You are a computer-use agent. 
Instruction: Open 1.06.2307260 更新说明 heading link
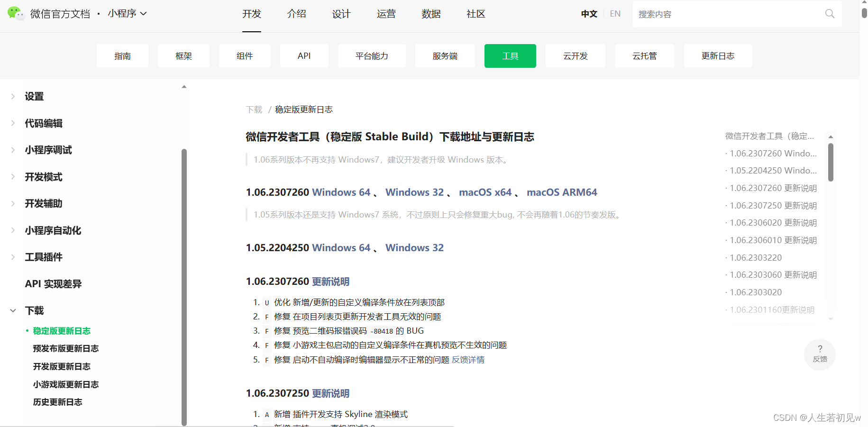point(330,282)
